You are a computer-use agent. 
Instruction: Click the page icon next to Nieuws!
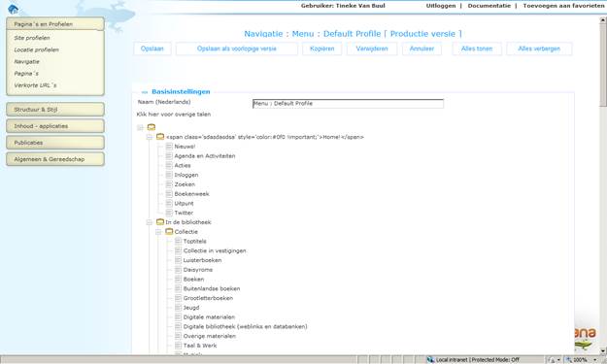click(x=169, y=147)
